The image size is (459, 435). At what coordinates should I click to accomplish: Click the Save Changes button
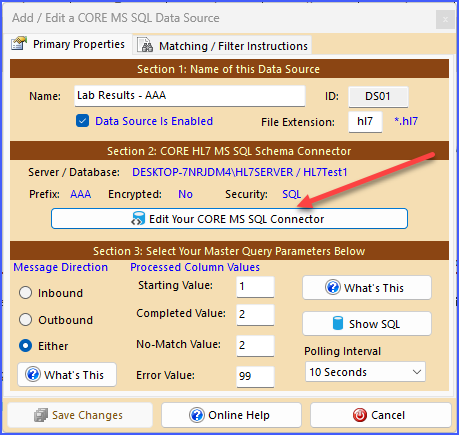(x=80, y=415)
